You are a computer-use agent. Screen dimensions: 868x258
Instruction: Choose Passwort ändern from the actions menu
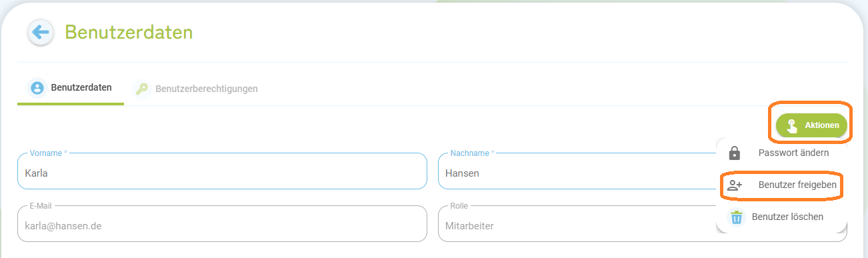tap(781, 153)
